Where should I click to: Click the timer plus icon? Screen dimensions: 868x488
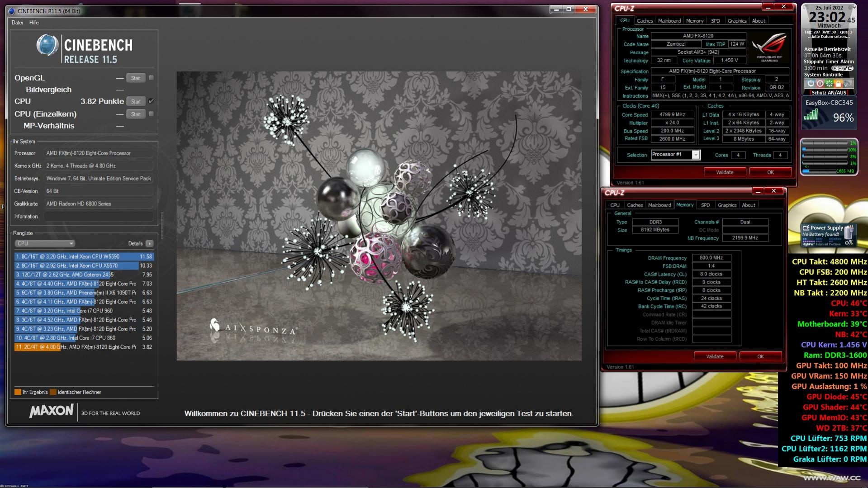pyautogui.click(x=834, y=68)
